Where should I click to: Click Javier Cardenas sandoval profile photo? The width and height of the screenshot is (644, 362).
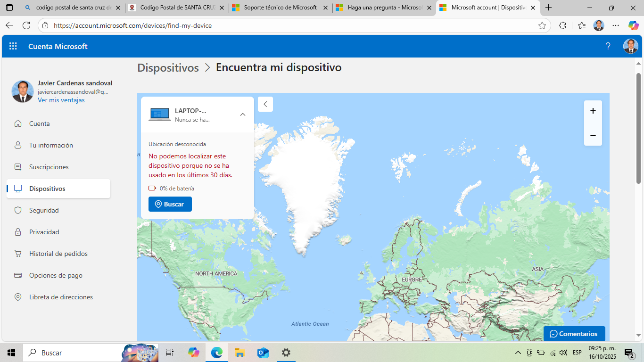point(23,91)
